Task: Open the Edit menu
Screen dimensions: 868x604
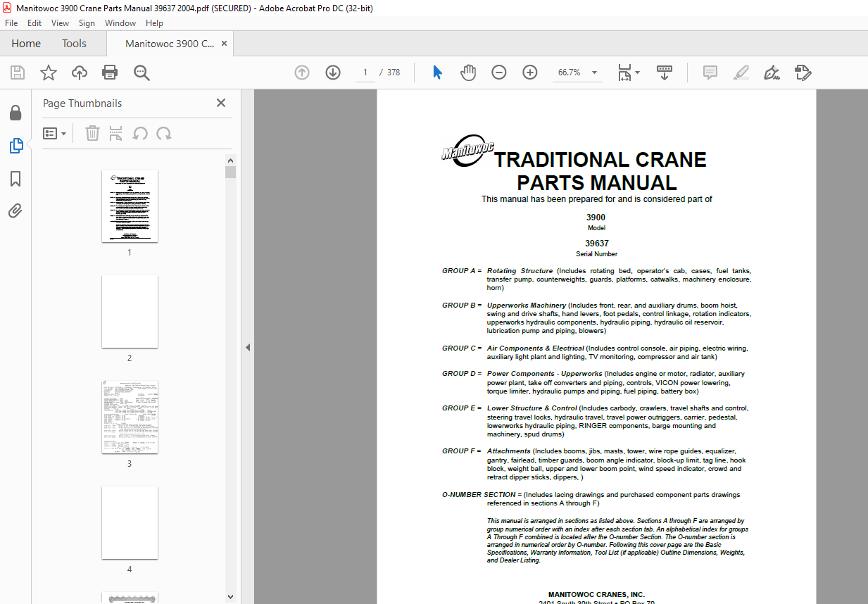Action: 34,23
